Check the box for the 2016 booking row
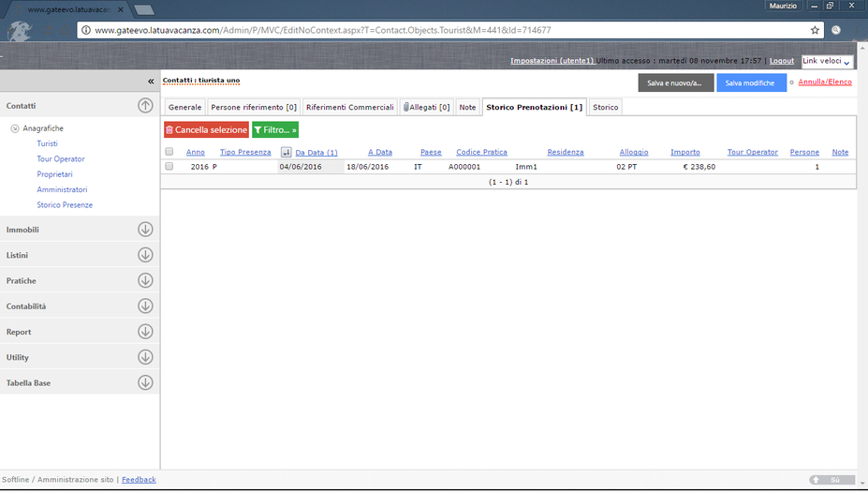868x493 pixels. pyautogui.click(x=169, y=166)
